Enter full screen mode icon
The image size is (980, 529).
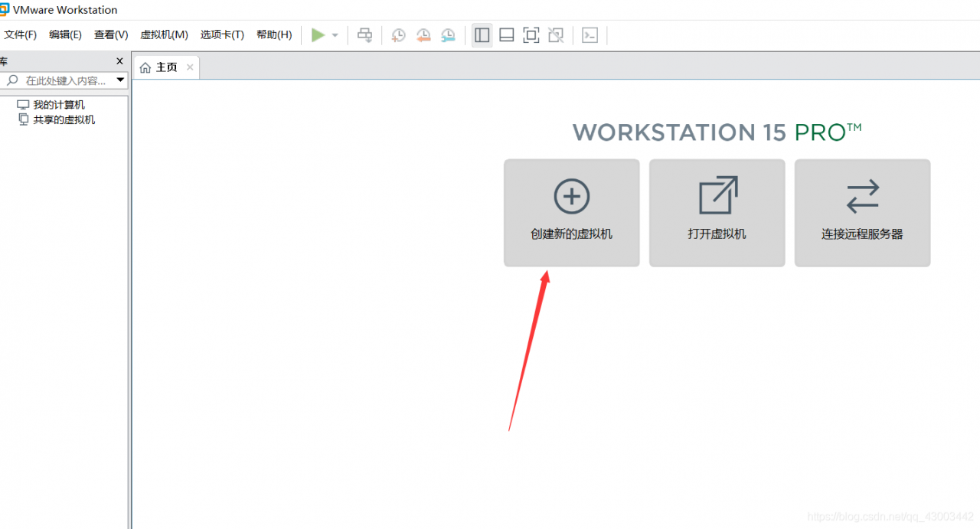click(x=531, y=35)
